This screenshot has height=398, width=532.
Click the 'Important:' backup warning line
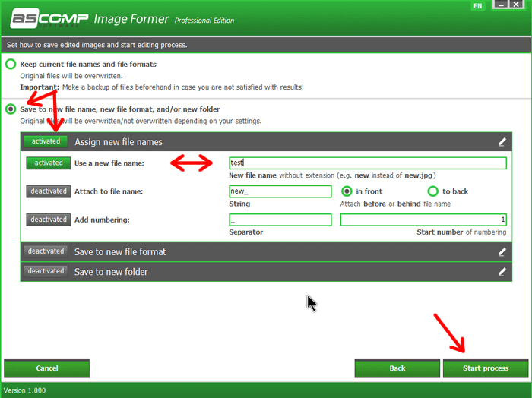coord(161,87)
